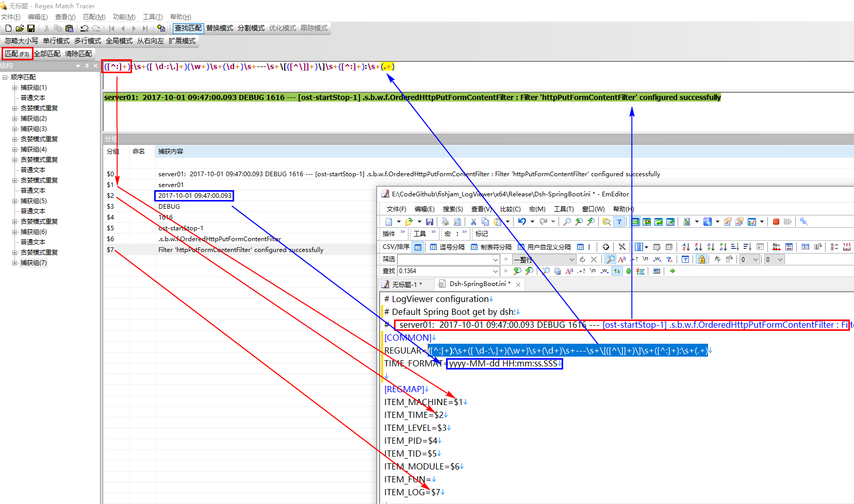Sort A to Z ascending in EmEditor

685,247
